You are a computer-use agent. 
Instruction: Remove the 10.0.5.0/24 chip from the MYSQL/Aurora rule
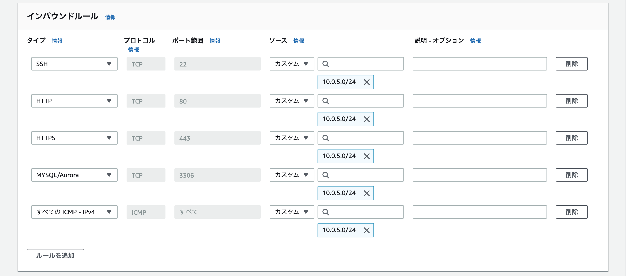pyautogui.click(x=366, y=193)
